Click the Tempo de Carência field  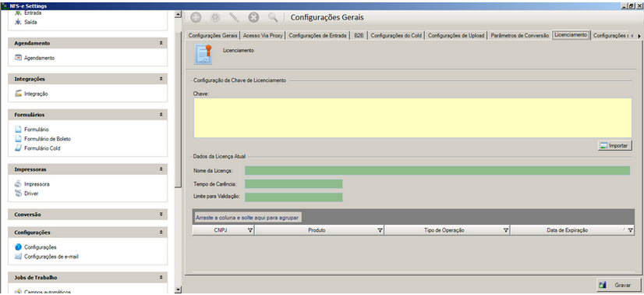pyautogui.click(x=294, y=183)
